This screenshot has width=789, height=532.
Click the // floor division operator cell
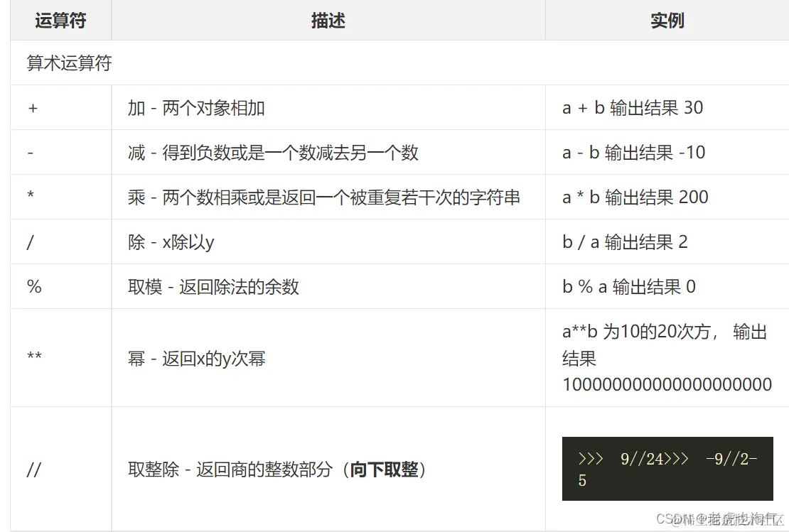tap(61, 469)
